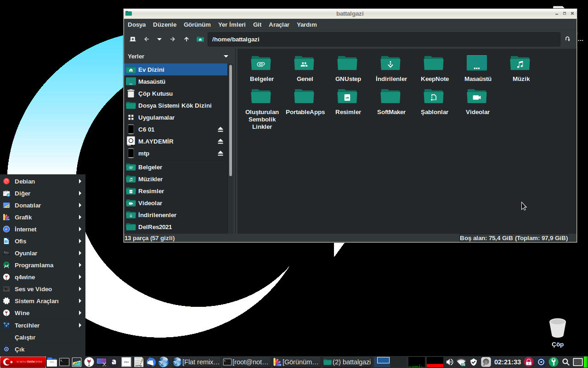Switch to the Flat remix taskbar window
Screen dimensions: 588x368
[197, 362]
